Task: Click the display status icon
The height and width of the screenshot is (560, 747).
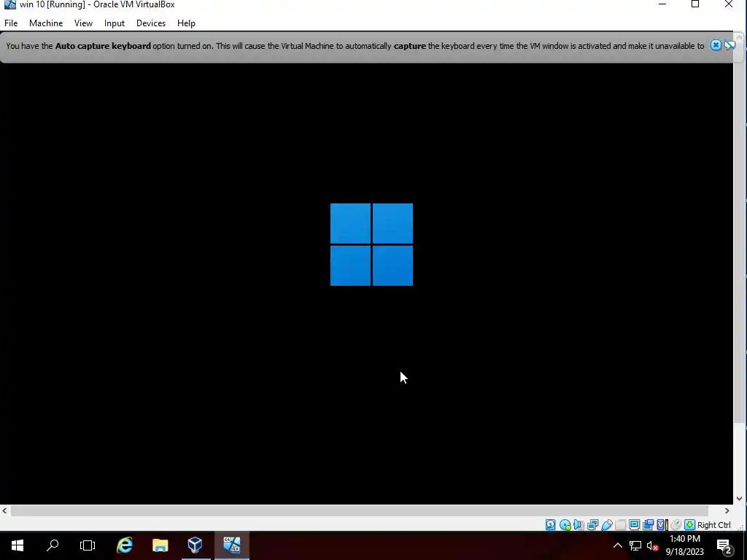Action: tap(634, 525)
